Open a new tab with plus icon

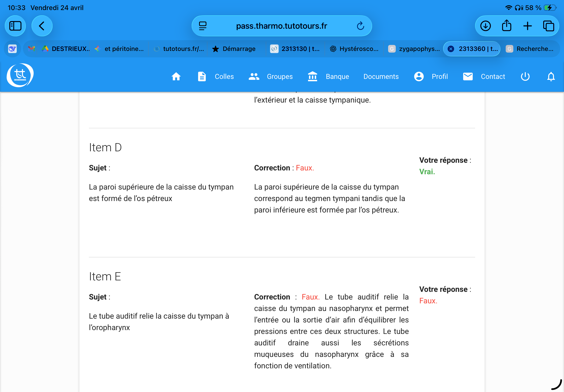[x=527, y=26]
